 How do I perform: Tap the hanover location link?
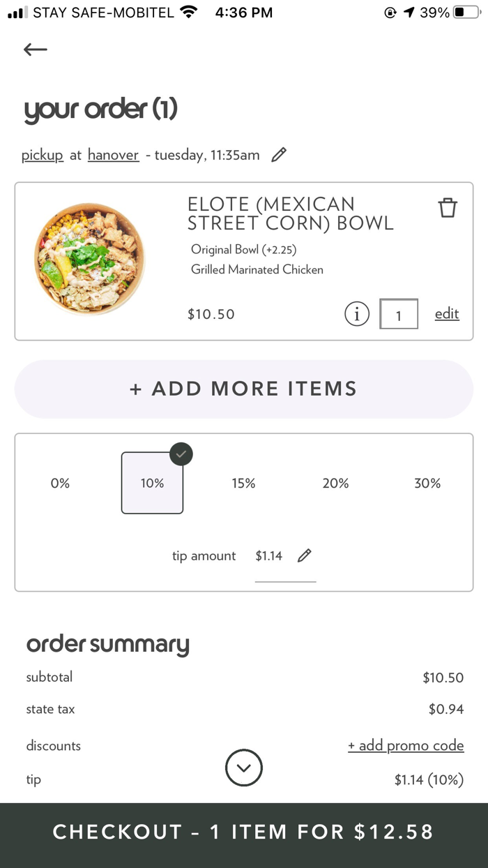[x=113, y=154]
